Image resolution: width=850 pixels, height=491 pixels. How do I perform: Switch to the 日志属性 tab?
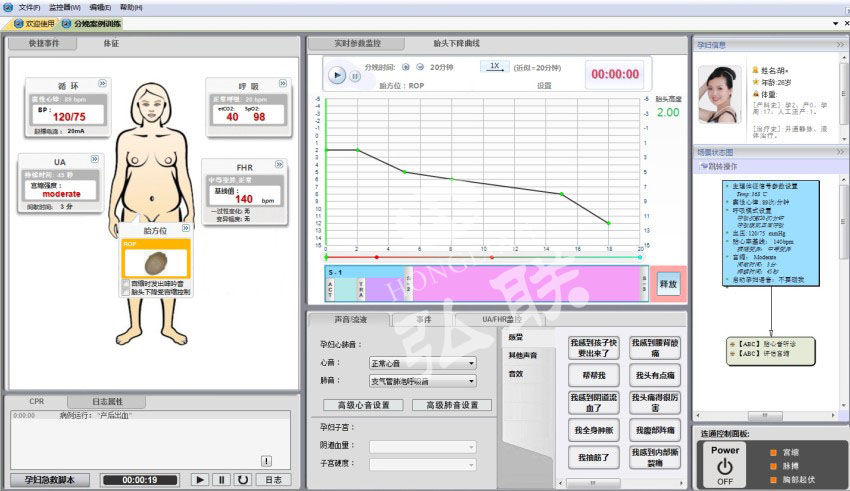point(107,402)
